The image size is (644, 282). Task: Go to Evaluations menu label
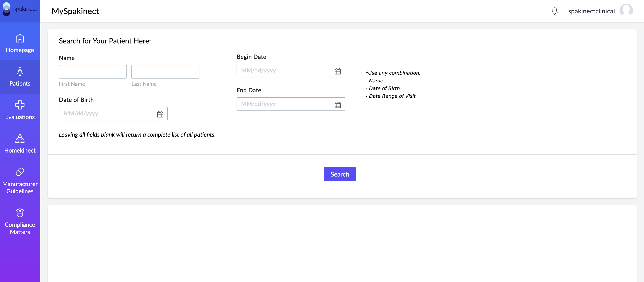tap(20, 117)
